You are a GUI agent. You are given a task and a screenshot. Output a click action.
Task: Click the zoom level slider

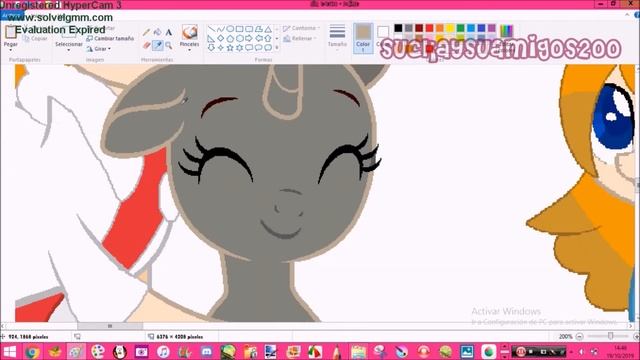610,336
